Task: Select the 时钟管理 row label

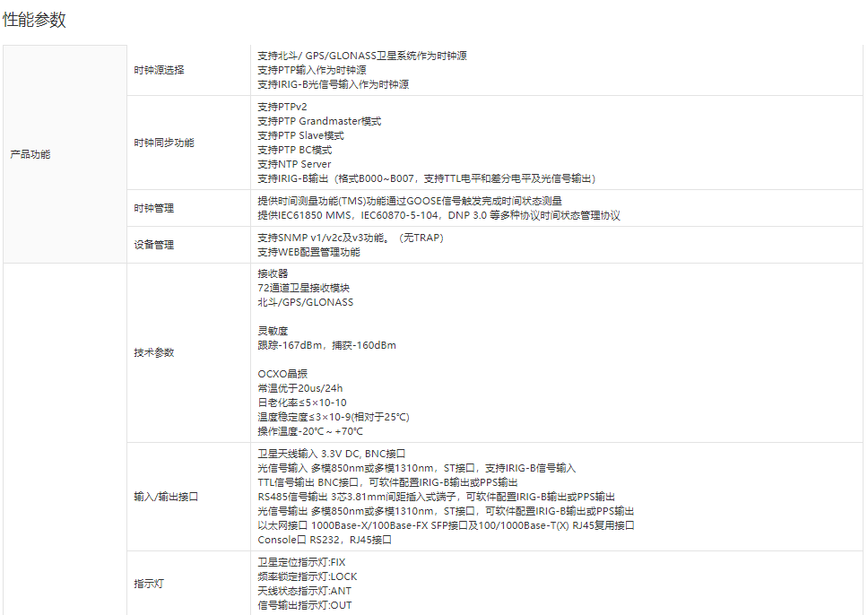Action: [x=153, y=208]
